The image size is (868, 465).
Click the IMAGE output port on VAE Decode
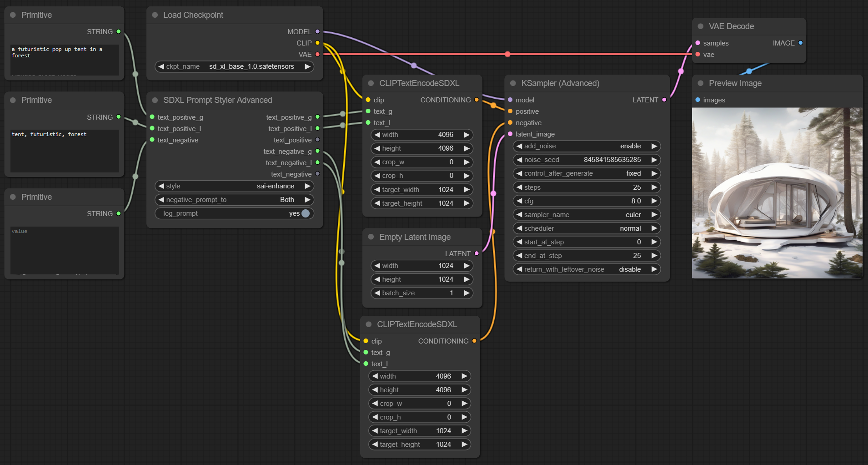point(800,43)
